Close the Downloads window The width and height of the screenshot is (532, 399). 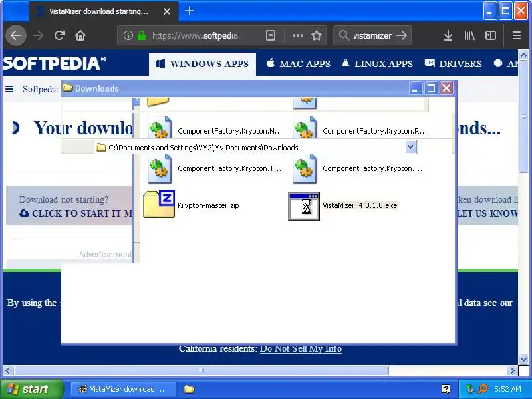446,88
